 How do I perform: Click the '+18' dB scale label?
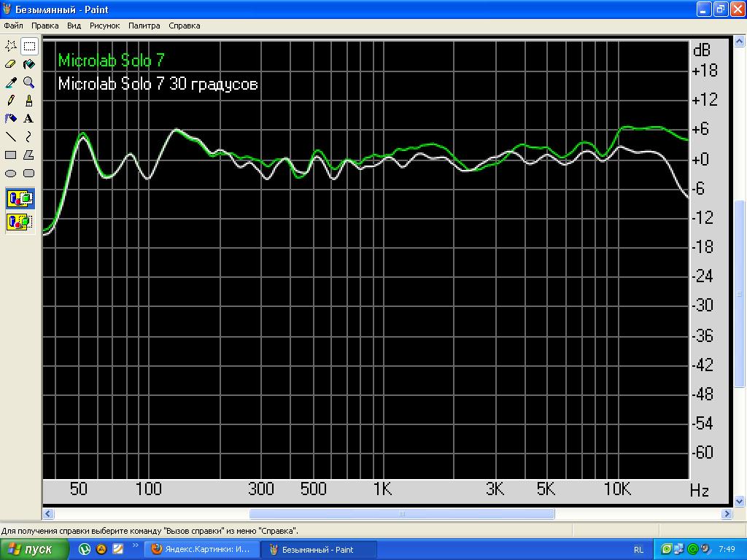(x=705, y=71)
